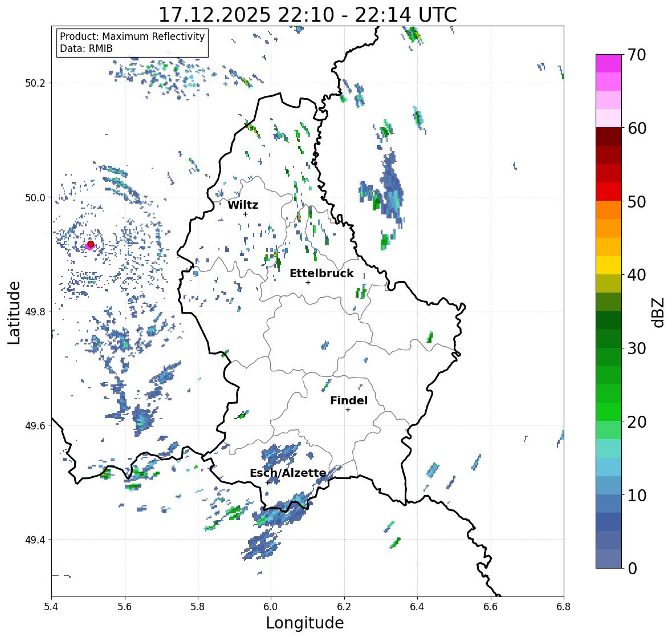Viewport: 672px width, 637px height.
Task: Click the Esch/Alzette city label
Action: tap(288, 473)
